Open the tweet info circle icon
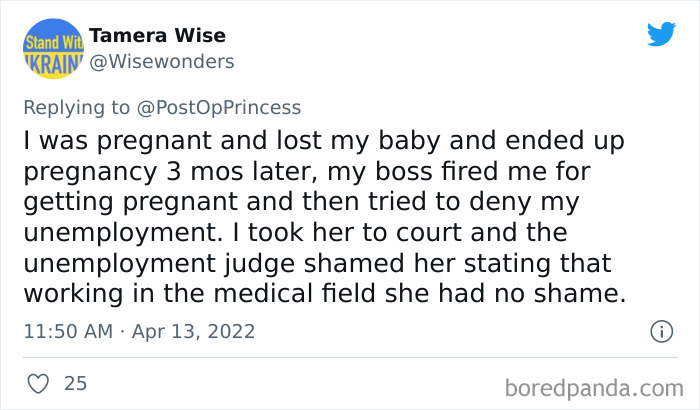 tap(660, 330)
